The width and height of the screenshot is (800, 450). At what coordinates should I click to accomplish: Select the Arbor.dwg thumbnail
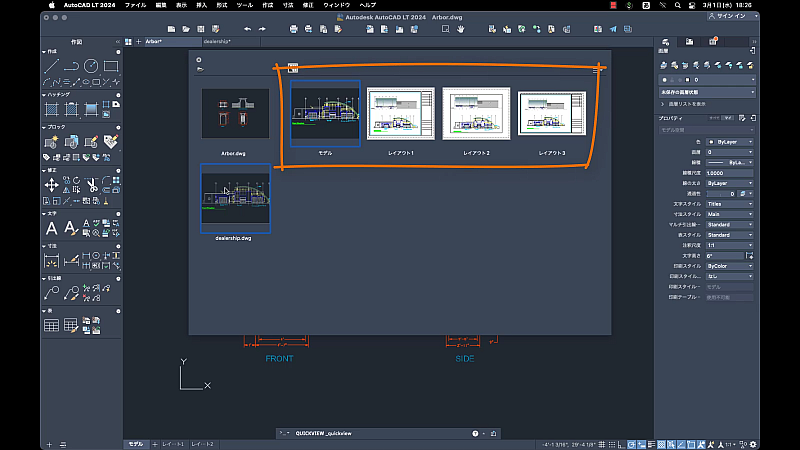coord(235,113)
